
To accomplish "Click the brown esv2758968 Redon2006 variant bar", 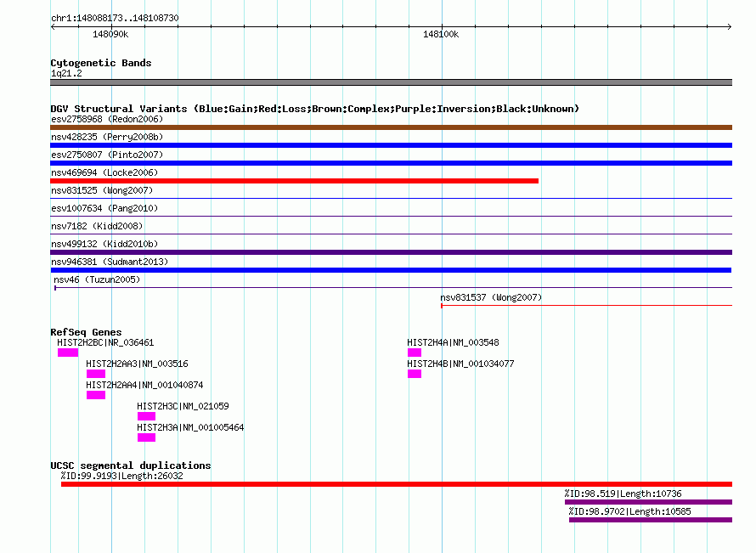I will pyautogui.click(x=391, y=127).
